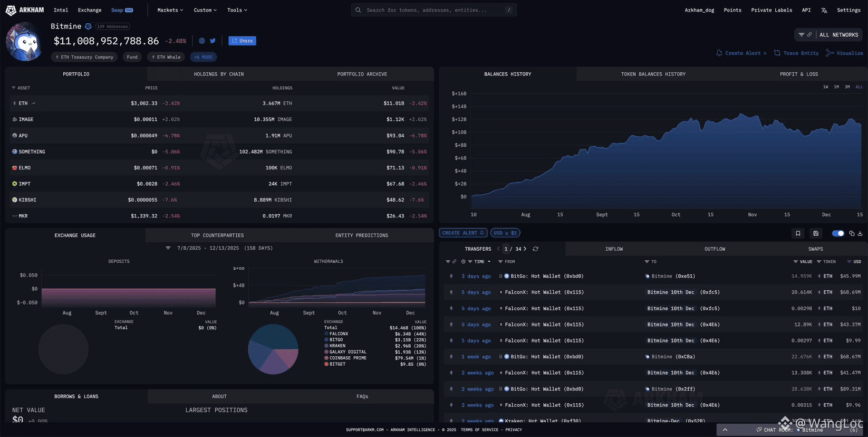This screenshot has width=868, height=437.
Task: Open Bitmine's Twitter profile icon
Action: click(x=213, y=41)
